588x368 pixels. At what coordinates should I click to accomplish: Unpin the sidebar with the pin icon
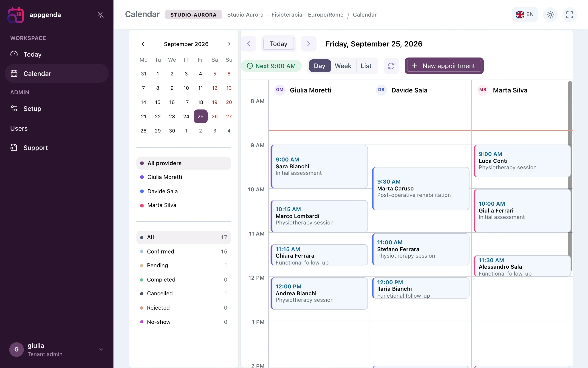coord(101,14)
